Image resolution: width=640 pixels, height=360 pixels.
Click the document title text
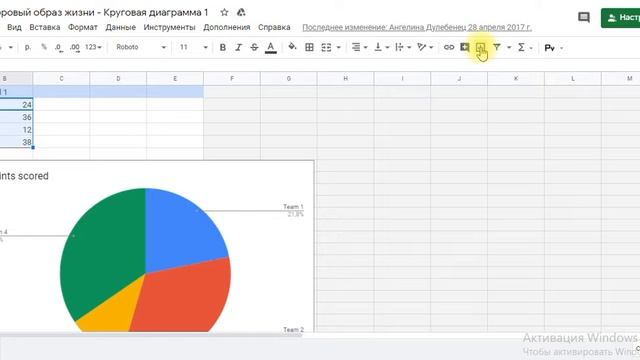tap(104, 13)
